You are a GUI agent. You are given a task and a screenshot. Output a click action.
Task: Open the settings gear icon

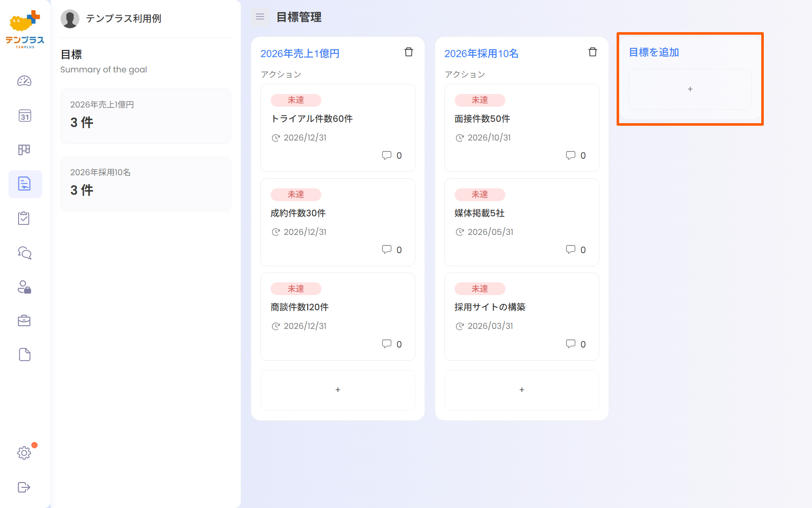tap(24, 453)
